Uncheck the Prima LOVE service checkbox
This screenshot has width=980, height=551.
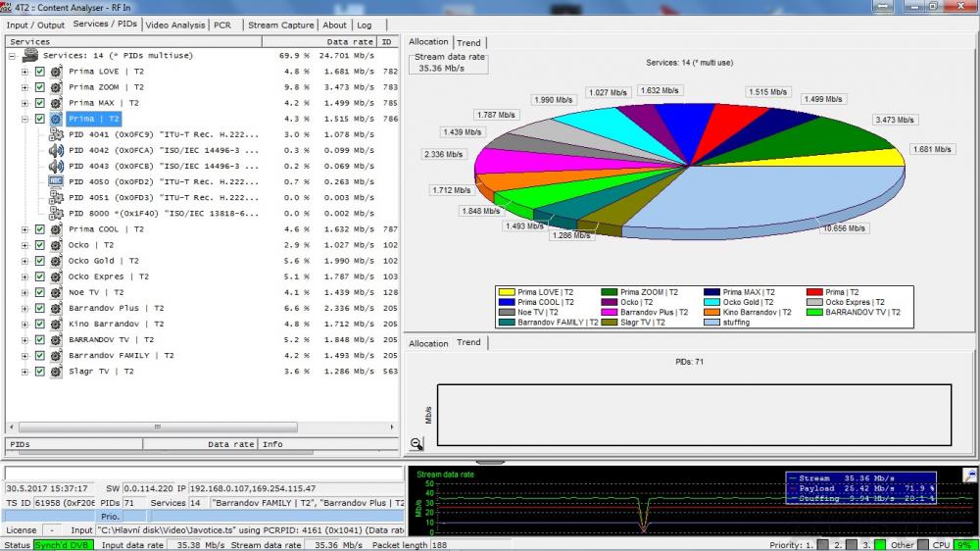(x=40, y=72)
